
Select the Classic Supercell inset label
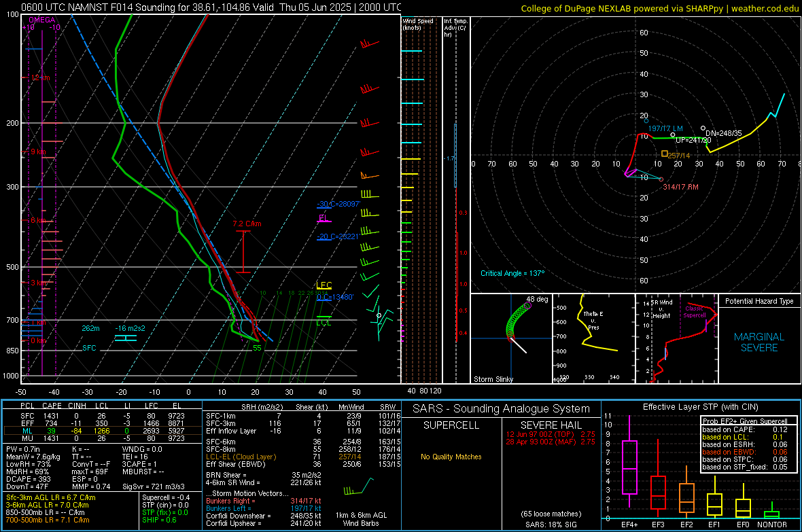(695, 312)
